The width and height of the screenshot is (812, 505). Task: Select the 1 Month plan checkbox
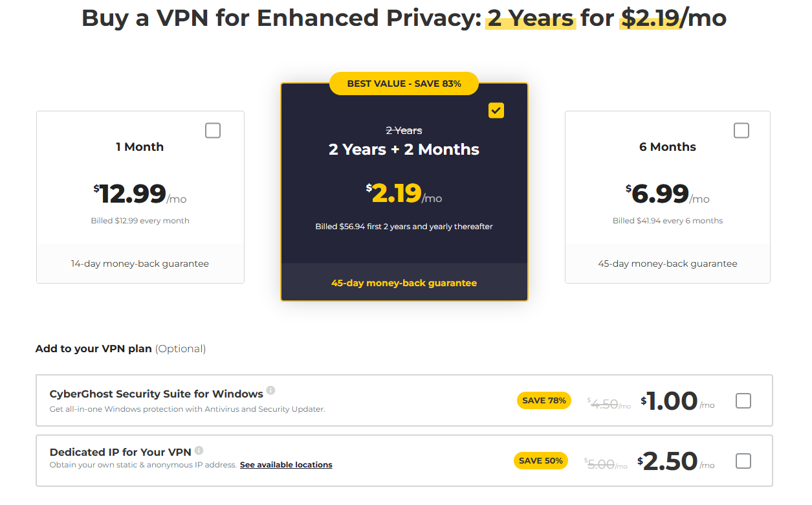213,131
